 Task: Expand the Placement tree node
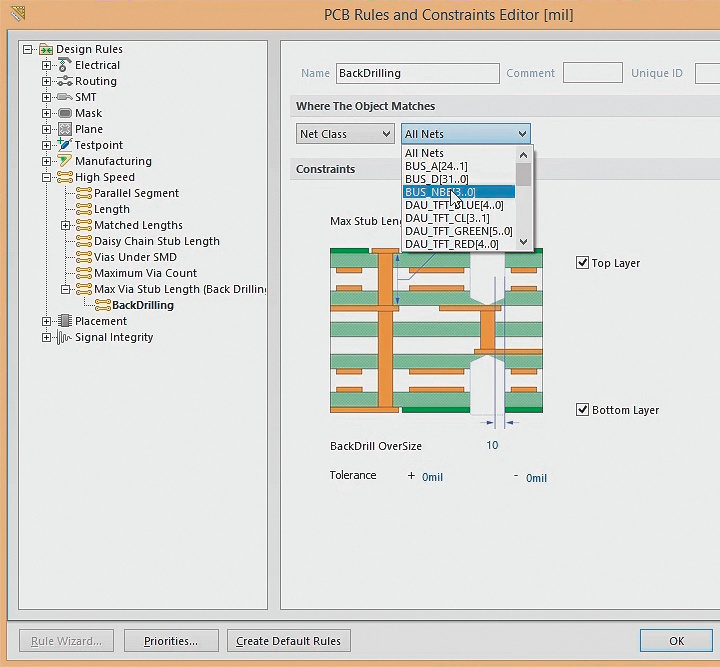[x=46, y=321]
